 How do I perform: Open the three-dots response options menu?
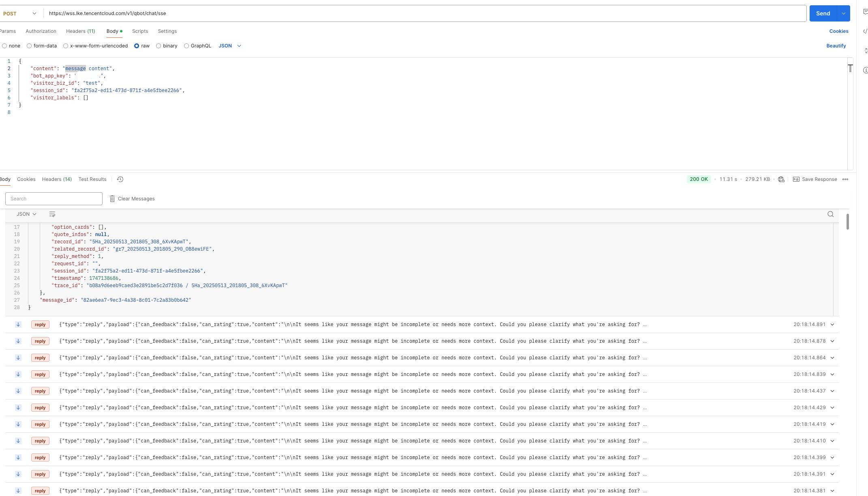(845, 179)
